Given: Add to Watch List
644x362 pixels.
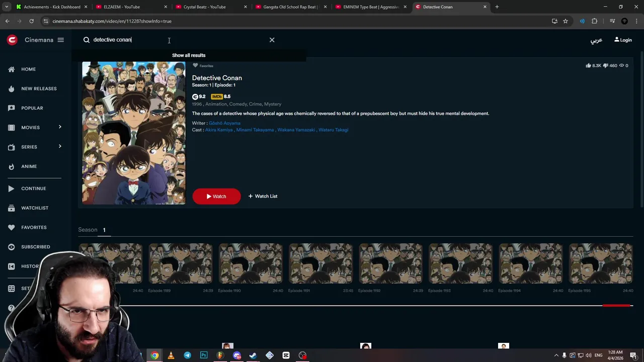Looking at the screenshot, I should coord(263,196).
